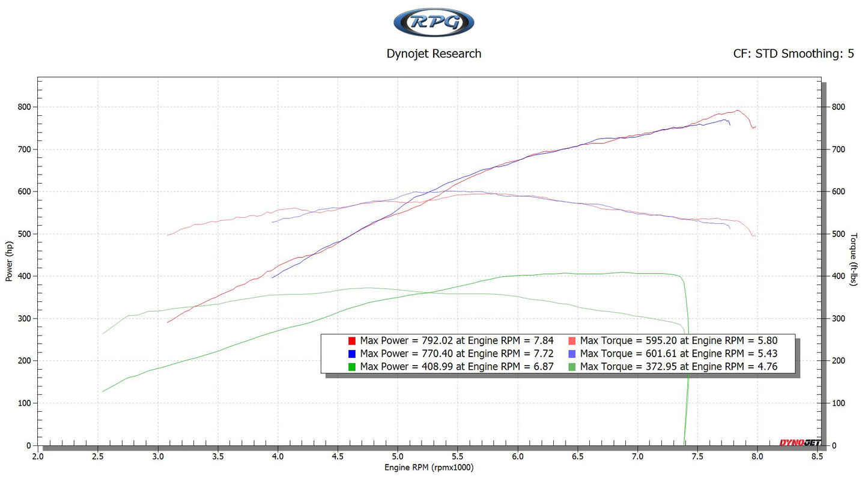Click the Max Power 792.02 legend entry

pyautogui.click(x=457, y=341)
